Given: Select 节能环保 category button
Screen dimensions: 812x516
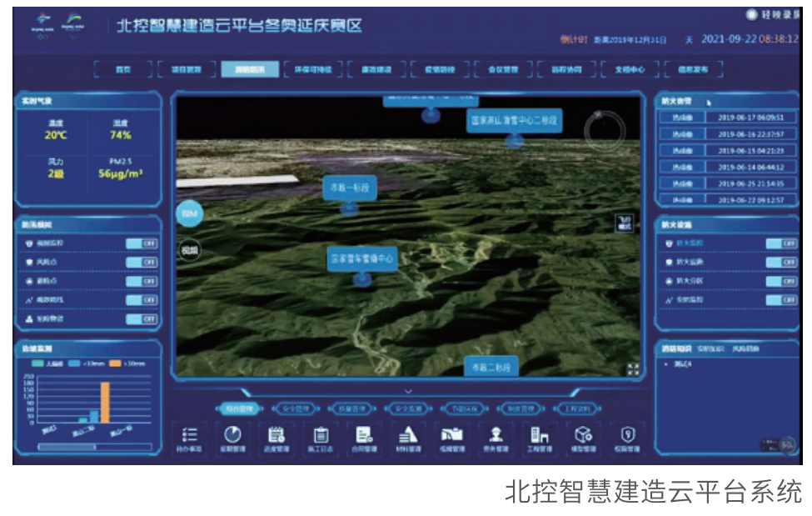Looking at the screenshot, I should (x=465, y=408).
